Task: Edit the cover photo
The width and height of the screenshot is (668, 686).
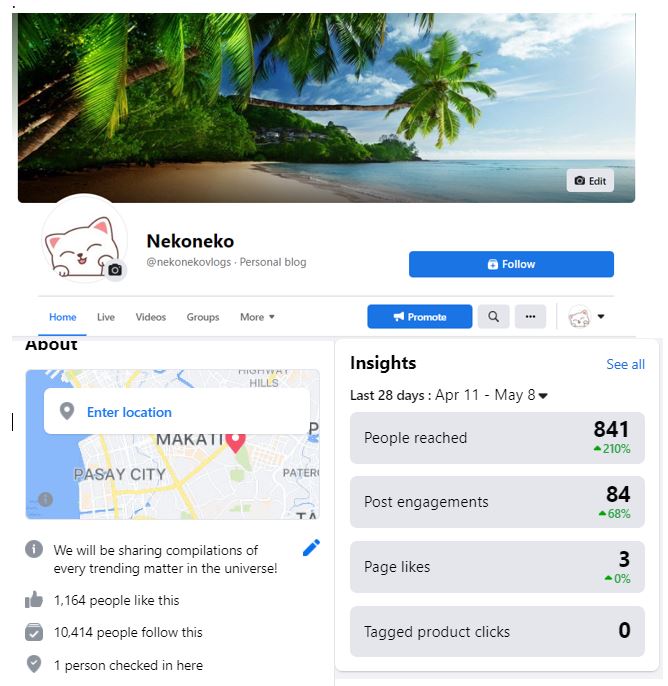Action: tap(590, 181)
